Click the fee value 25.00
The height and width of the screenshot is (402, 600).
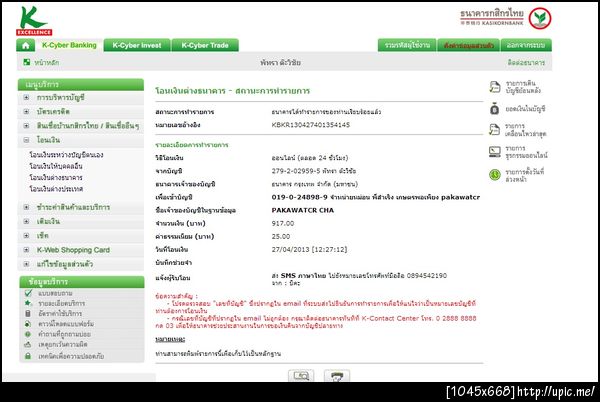[x=281, y=236]
